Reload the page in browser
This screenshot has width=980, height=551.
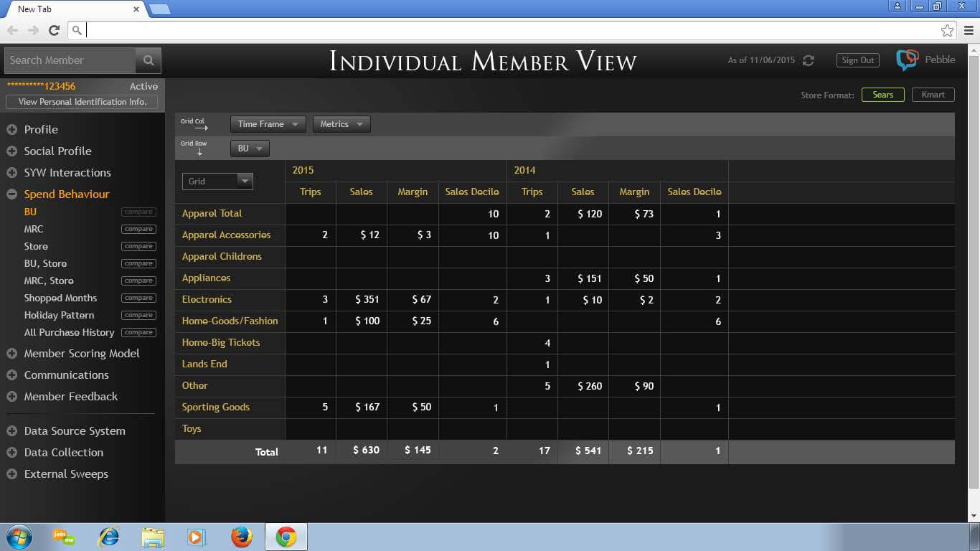pyautogui.click(x=54, y=30)
